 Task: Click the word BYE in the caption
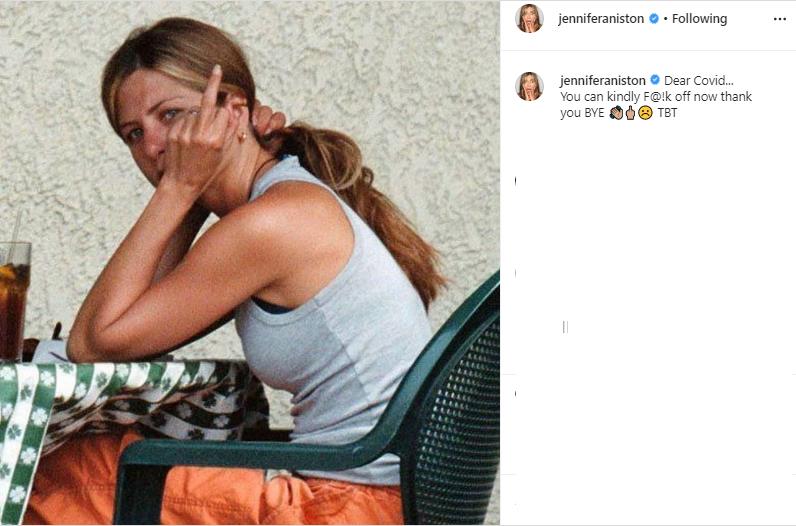click(593, 114)
